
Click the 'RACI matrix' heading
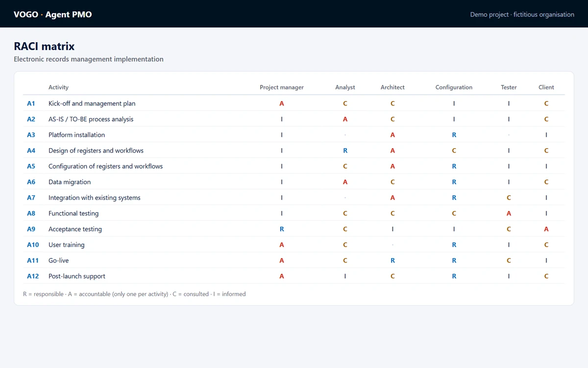coord(44,46)
